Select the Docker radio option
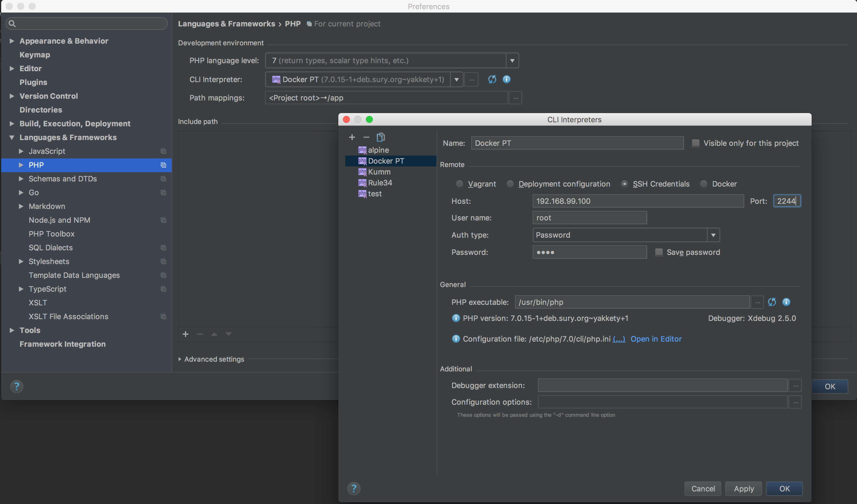Image resolution: width=857 pixels, height=504 pixels. coord(704,184)
